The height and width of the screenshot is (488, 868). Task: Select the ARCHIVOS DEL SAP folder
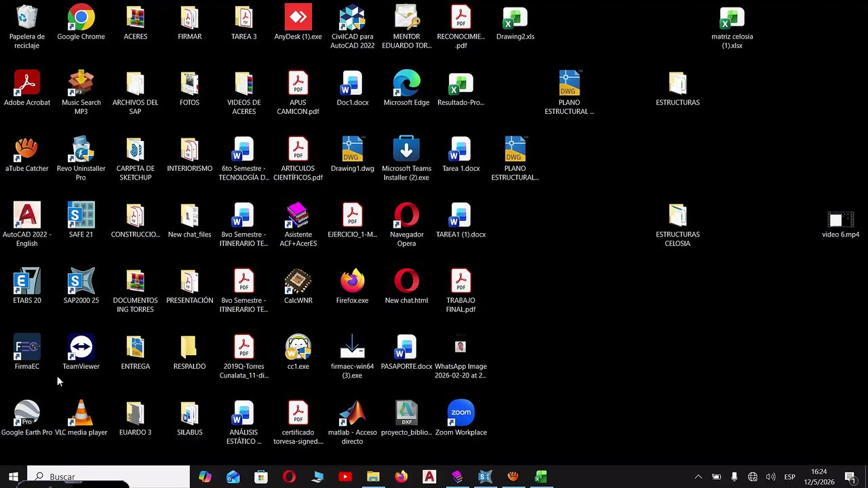pos(136,93)
